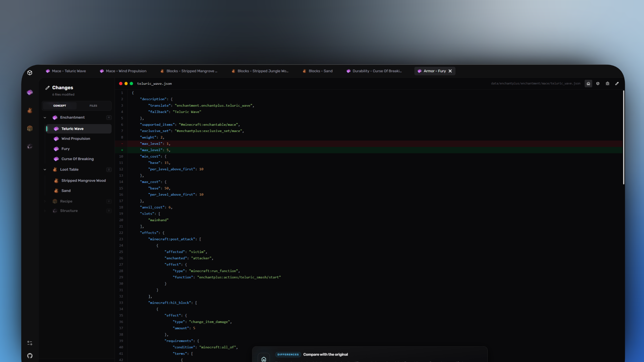The image size is (644, 362).
Task: Open the Blocks - Sand tab
Action: tap(317, 71)
